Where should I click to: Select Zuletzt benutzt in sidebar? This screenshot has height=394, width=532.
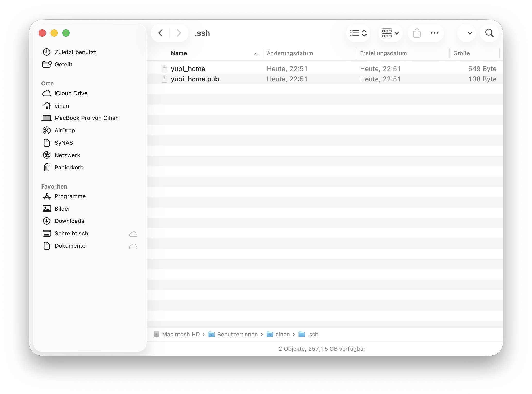click(x=75, y=52)
